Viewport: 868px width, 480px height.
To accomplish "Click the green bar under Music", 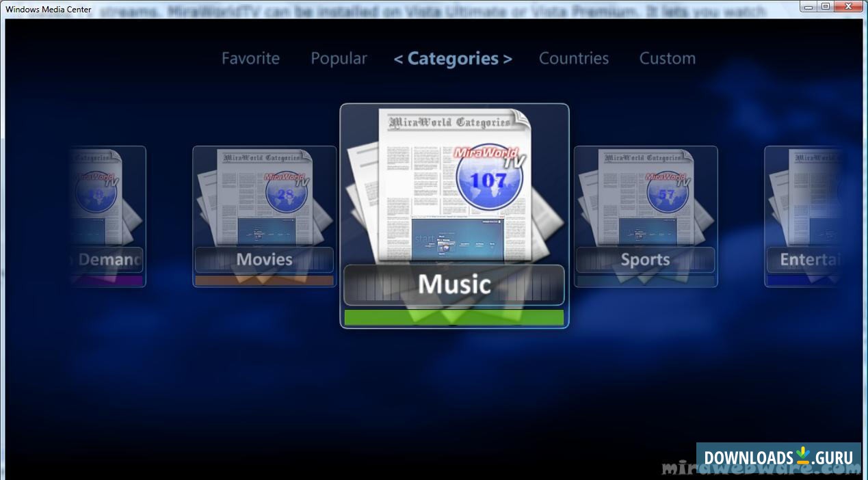I will (454, 317).
